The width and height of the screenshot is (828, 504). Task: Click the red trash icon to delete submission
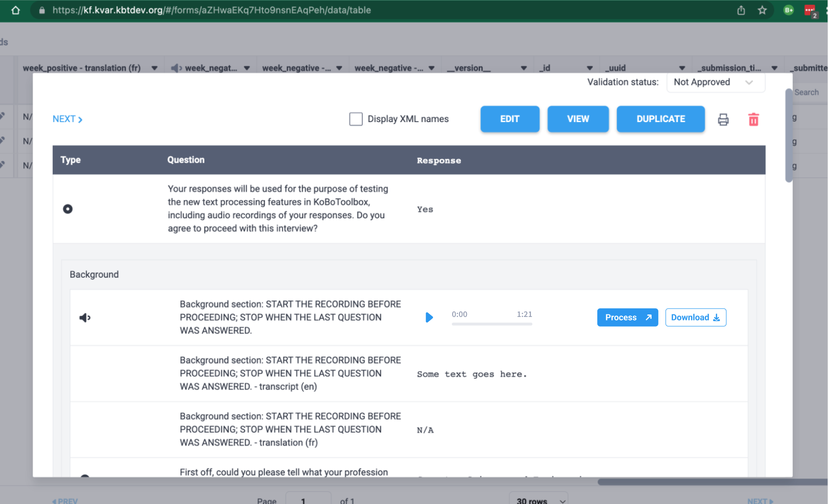(753, 119)
